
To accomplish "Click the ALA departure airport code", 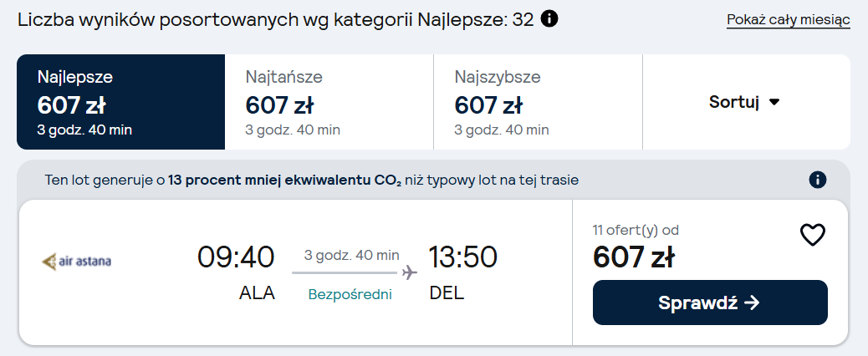I will [257, 293].
